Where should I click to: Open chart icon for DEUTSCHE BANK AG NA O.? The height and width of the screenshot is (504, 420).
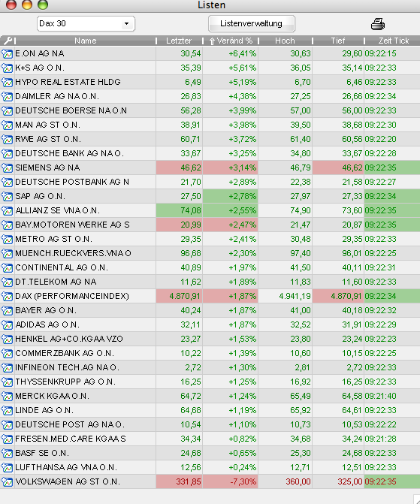point(7,153)
